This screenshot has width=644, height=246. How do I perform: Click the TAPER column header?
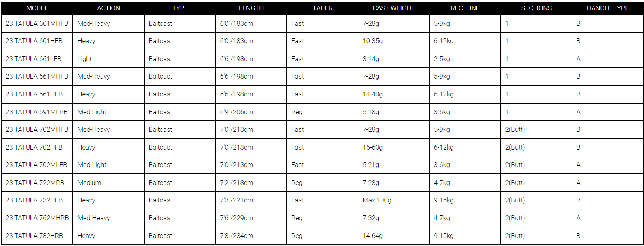point(322,8)
